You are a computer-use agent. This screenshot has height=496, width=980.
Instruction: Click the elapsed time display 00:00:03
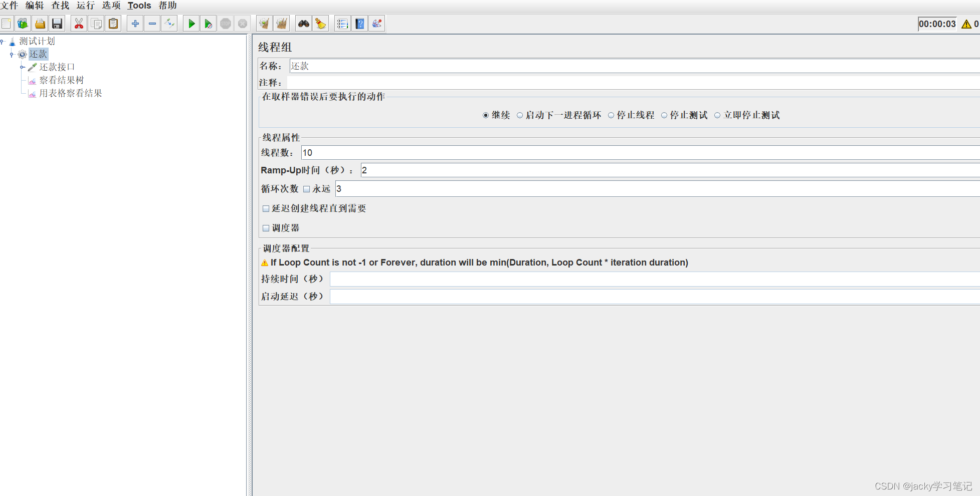click(937, 24)
